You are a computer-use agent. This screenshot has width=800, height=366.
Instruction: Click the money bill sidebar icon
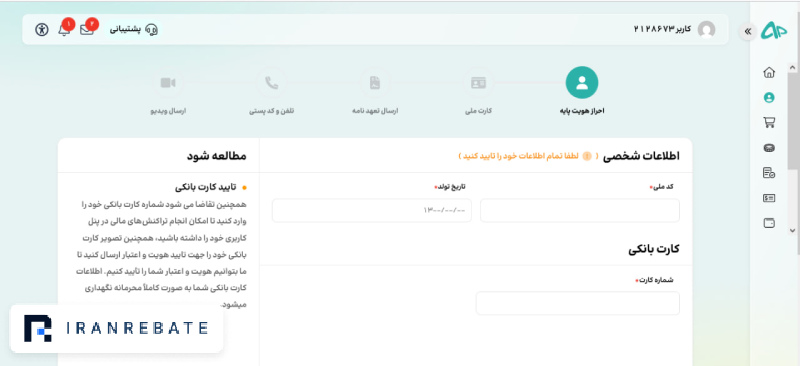click(769, 198)
